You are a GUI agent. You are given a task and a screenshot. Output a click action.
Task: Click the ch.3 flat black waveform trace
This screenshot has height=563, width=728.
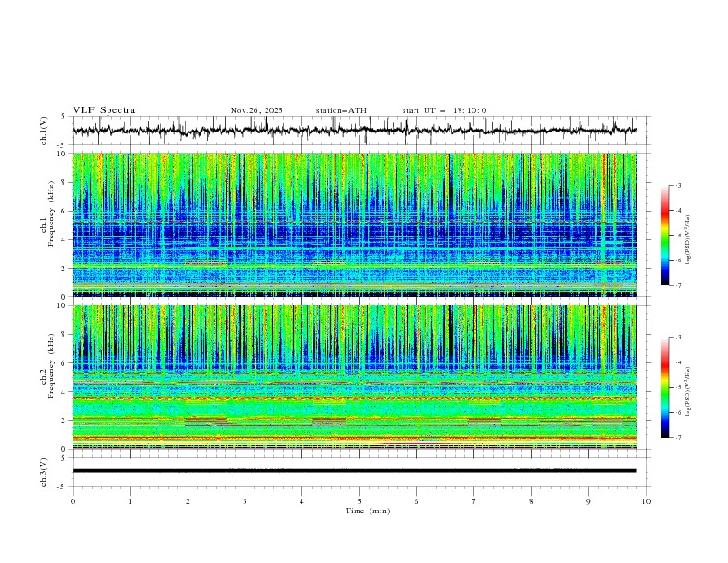(x=354, y=471)
